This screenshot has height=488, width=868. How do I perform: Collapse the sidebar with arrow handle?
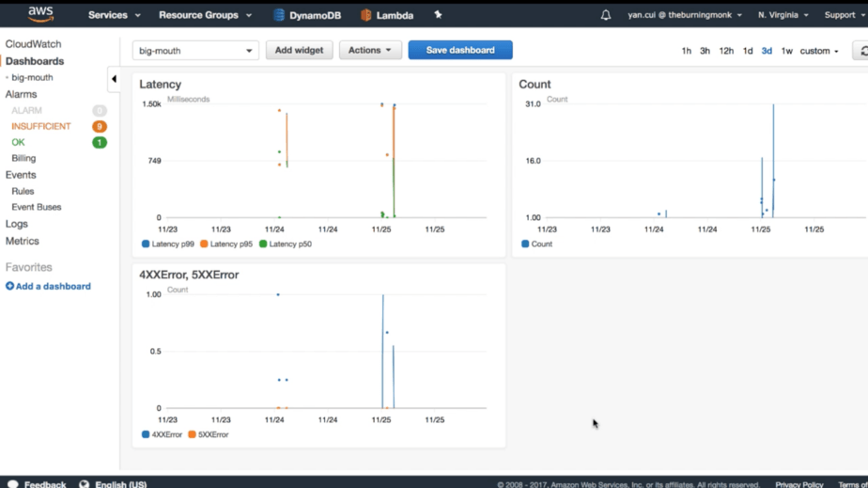coord(114,79)
